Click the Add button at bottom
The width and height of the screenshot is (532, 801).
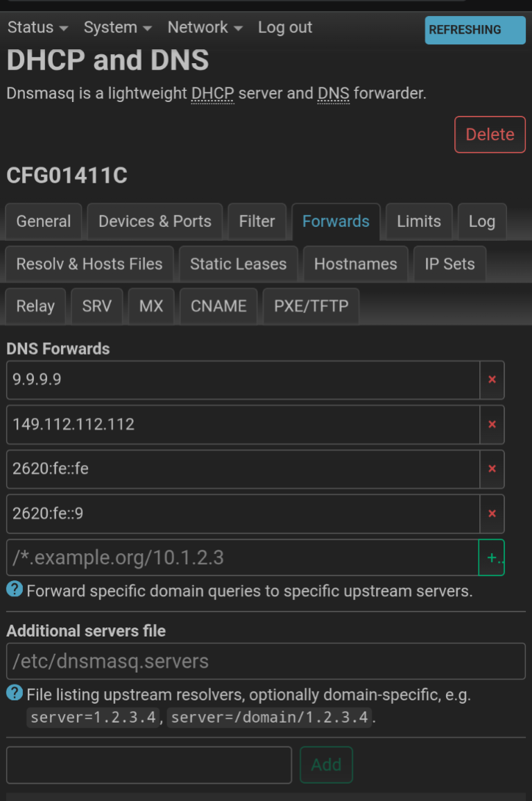tap(326, 764)
